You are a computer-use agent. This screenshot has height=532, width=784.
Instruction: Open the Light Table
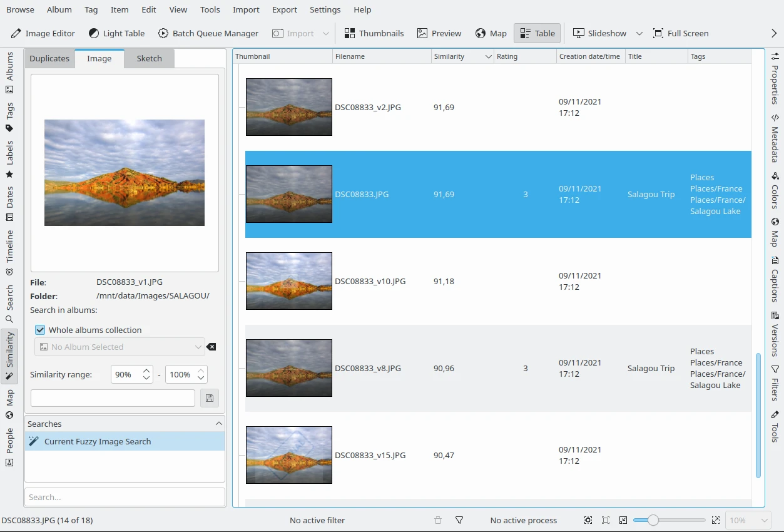point(116,33)
